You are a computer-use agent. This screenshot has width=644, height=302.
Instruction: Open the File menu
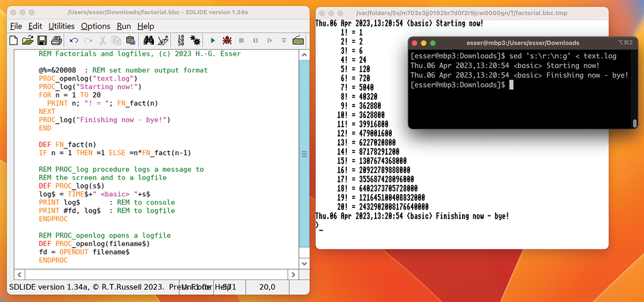[x=16, y=26]
